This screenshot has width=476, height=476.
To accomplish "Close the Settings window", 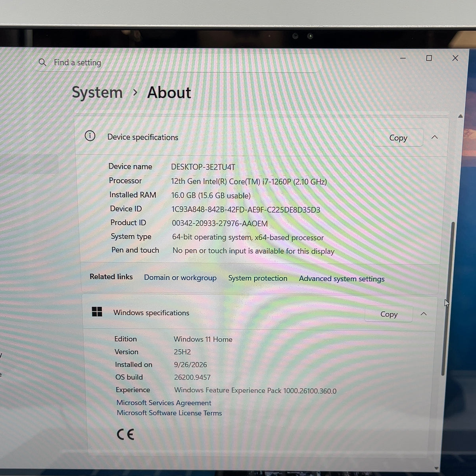I will (455, 58).
